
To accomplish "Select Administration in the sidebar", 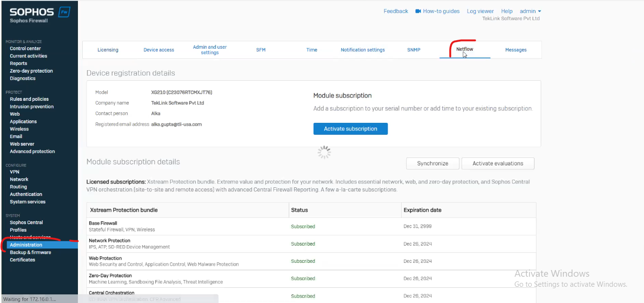I will point(26,244).
